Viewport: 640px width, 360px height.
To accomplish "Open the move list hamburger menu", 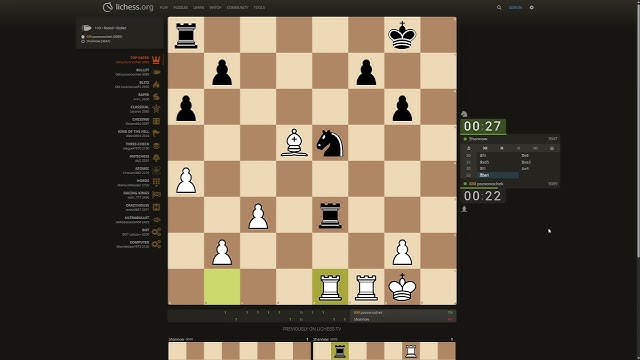I will click(x=552, y=148).
